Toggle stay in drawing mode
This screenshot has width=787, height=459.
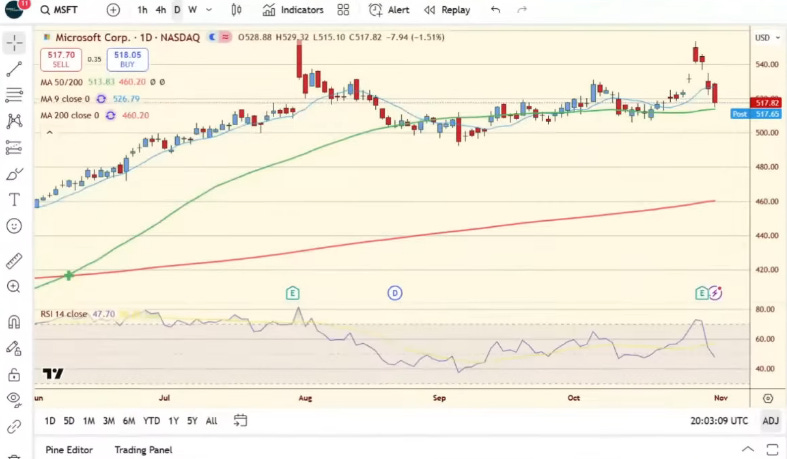(14, 348)
